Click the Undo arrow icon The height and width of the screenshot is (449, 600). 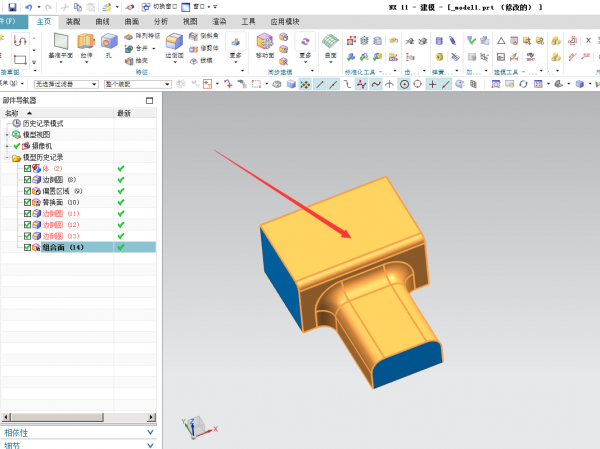(28, 7)
